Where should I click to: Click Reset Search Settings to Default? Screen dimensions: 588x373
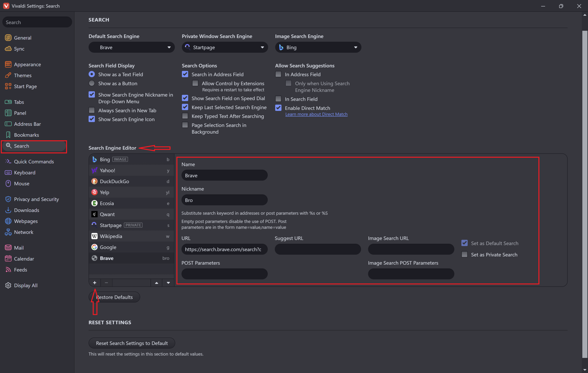point(131,343)
